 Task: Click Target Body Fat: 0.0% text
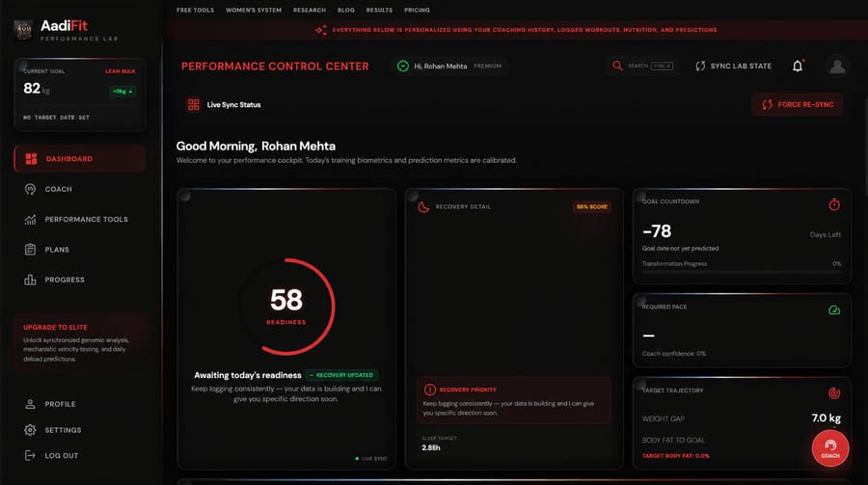(675, 456)
